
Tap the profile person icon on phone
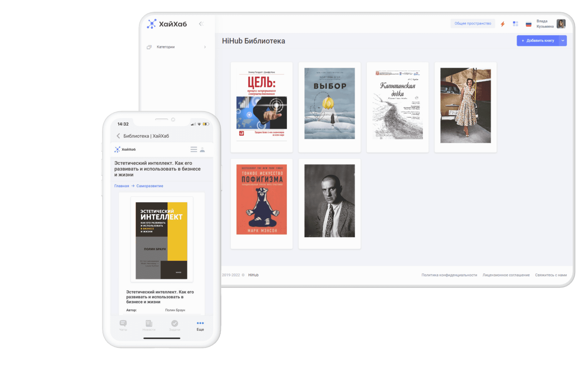(202, 150)
